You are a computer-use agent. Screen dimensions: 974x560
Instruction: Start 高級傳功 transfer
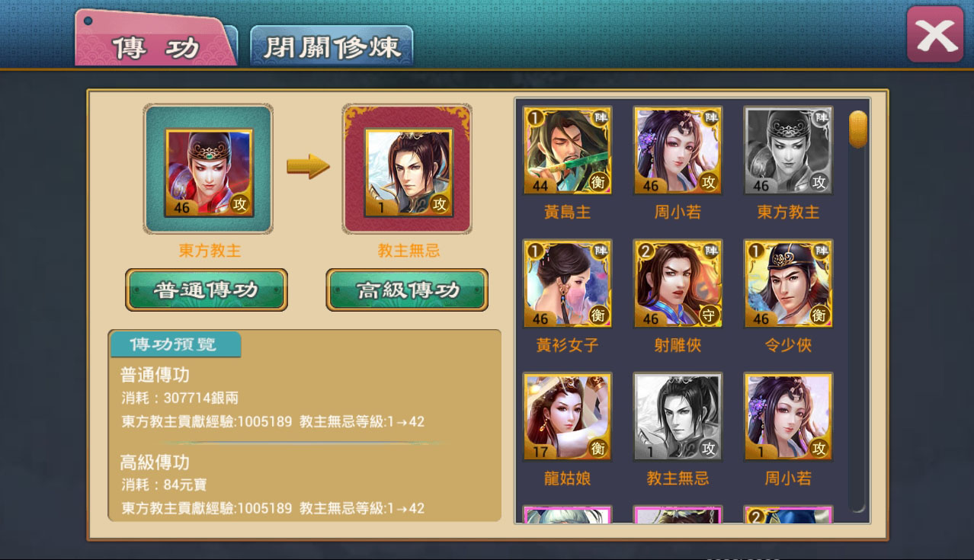[407, 290]
